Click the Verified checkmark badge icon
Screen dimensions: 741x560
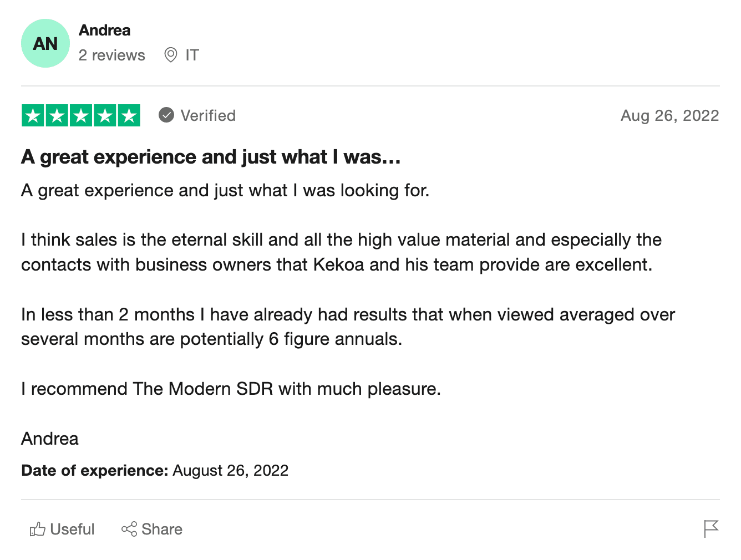click(x=166, y=115)
